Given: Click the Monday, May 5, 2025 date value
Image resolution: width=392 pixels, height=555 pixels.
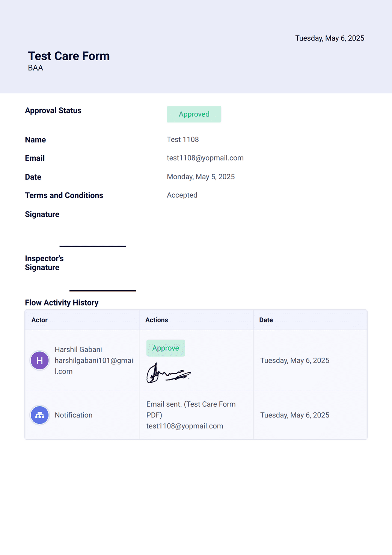Looking at the screenshot, I should 201,177.
